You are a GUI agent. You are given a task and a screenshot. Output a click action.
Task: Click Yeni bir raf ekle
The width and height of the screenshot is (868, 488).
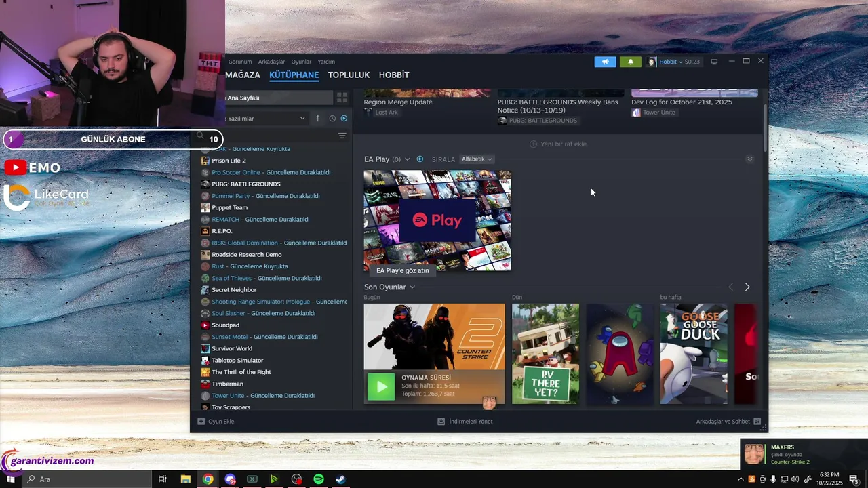tap(558, 144)
